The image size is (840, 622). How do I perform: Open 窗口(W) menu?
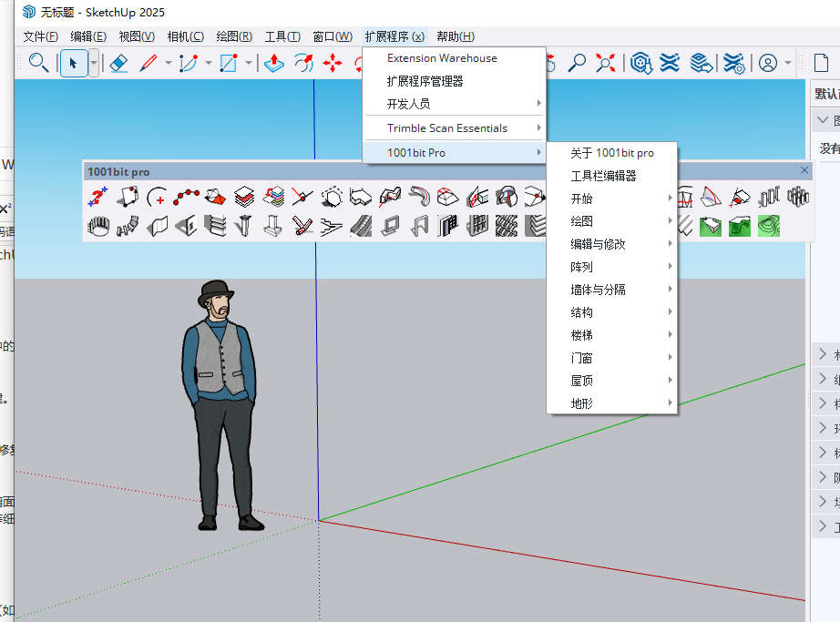(333, 36)
